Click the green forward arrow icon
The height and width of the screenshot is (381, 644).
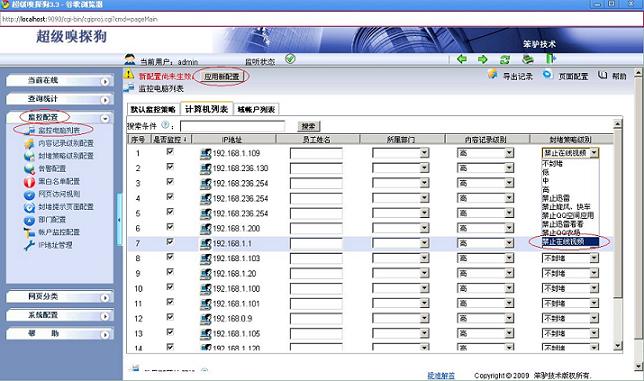(483, 60)
